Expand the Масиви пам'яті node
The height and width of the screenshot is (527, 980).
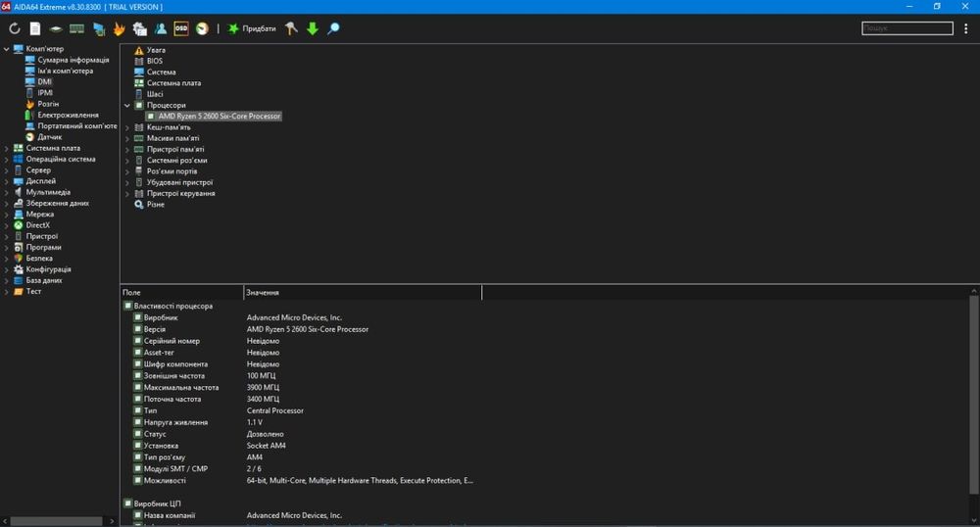126,139
